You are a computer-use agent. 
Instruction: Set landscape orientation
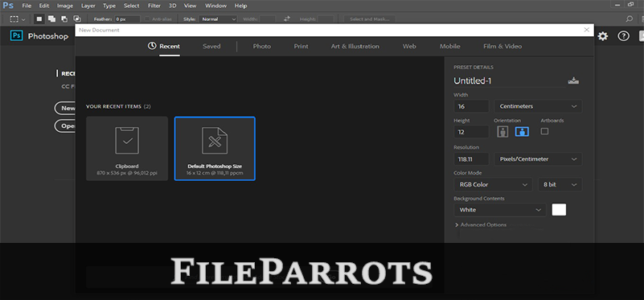(522, 132)
